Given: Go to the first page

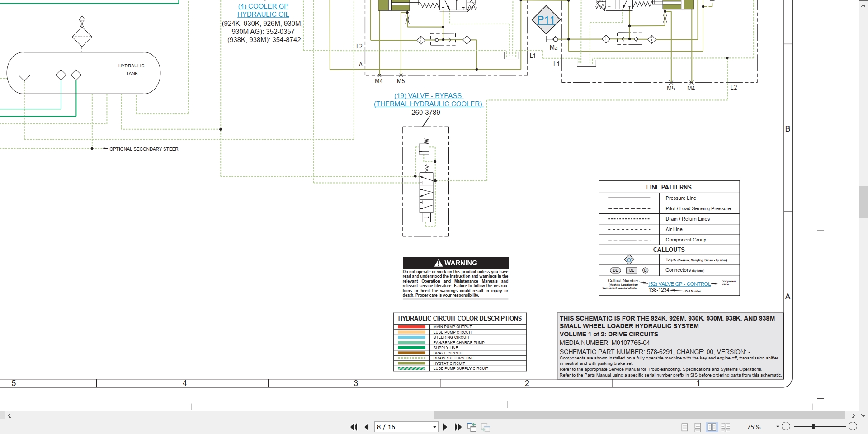Looking at the screenshot, I should 354,427.
